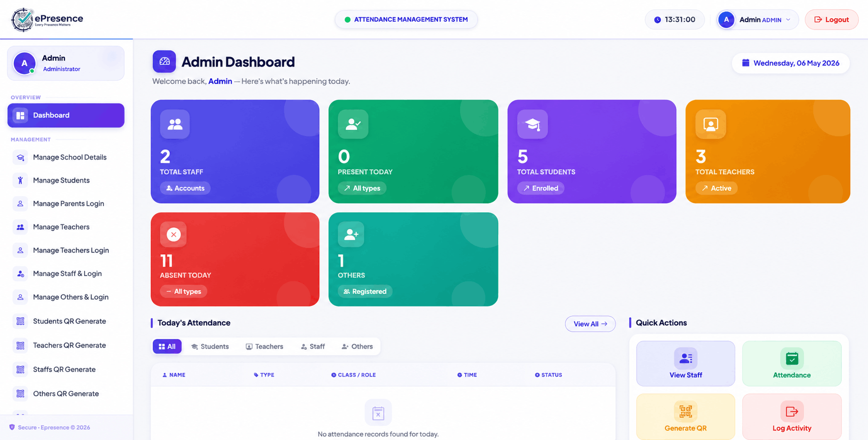
Task: Click the Wednesday date badge
Action: point(791,63)
